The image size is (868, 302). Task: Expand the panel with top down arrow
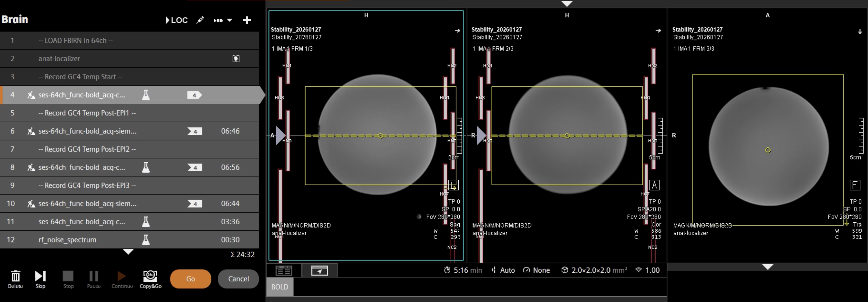(567, 4)
